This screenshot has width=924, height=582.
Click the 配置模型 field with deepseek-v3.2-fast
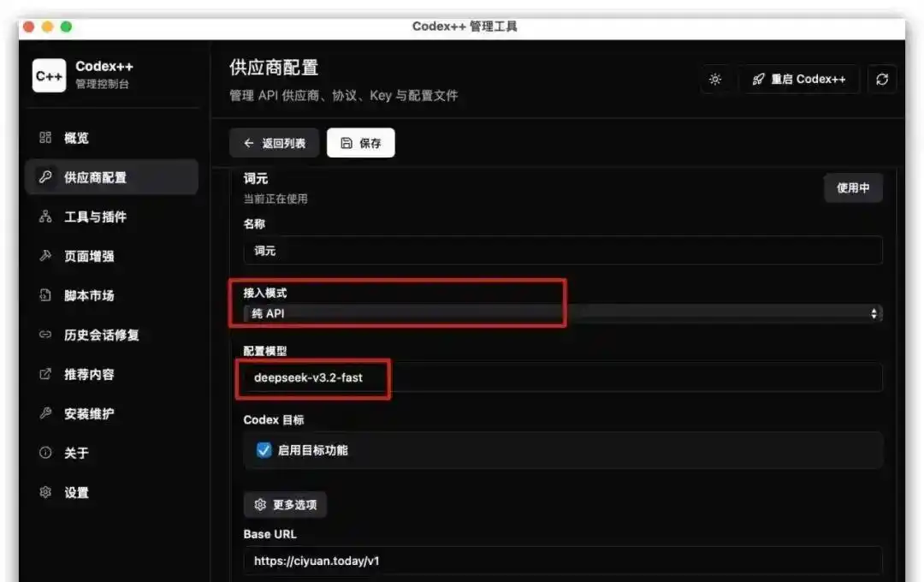click(563, 377)
